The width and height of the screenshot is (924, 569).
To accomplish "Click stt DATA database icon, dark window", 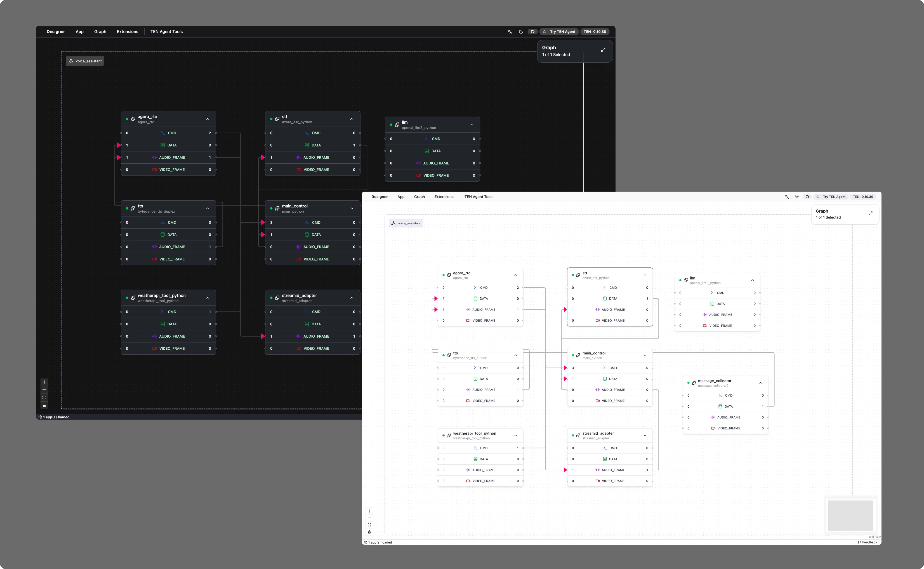I will 307,145.
